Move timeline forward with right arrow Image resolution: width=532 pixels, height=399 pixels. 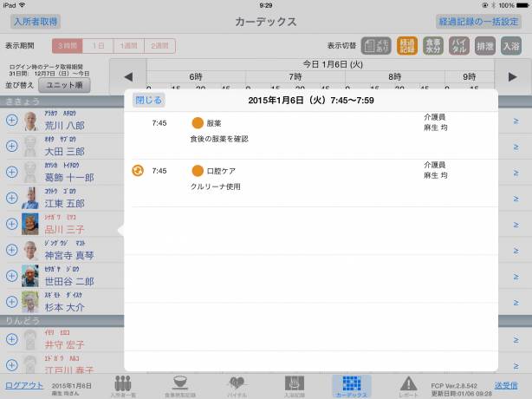(512, 76)
